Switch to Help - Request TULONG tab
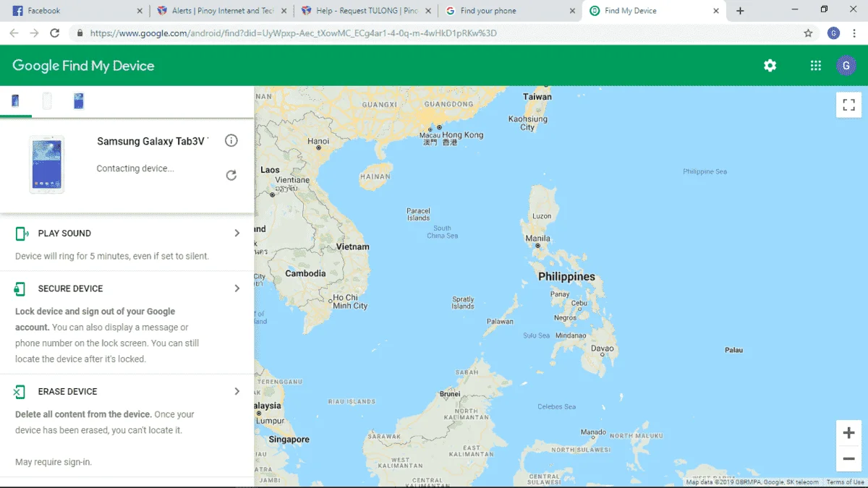Viewport: 868px width, 488px height. (367, 11)
